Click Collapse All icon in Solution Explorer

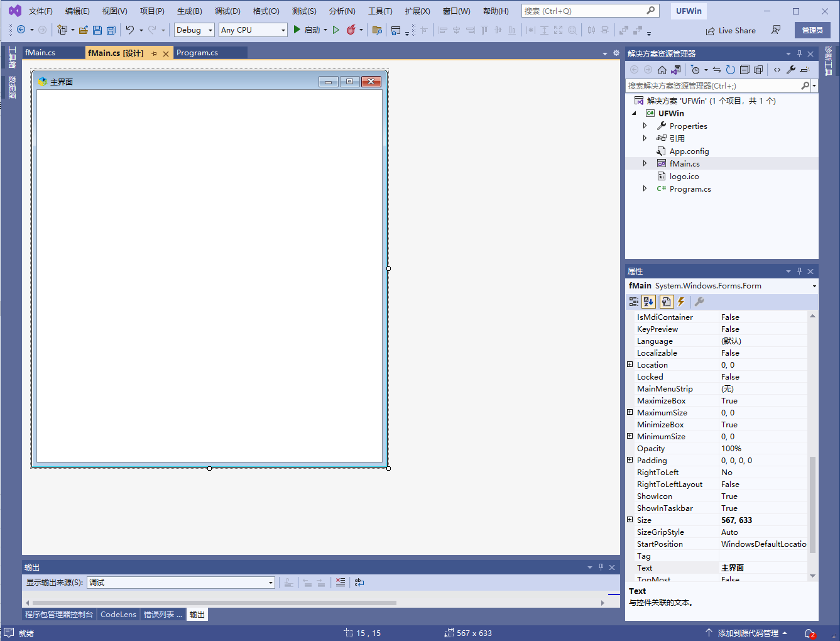pos(745,70)
